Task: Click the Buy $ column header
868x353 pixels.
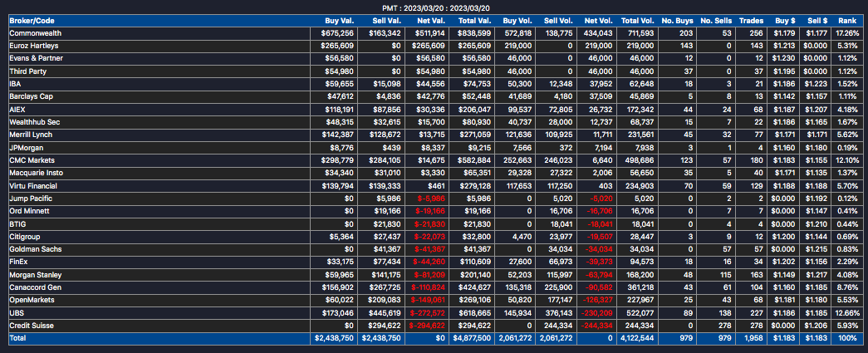Action: click(786, 21)
